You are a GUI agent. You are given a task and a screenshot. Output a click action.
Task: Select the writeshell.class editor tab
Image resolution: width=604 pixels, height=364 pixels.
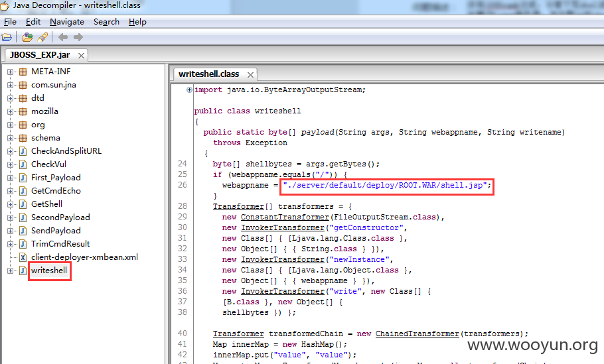click(209, 74)
